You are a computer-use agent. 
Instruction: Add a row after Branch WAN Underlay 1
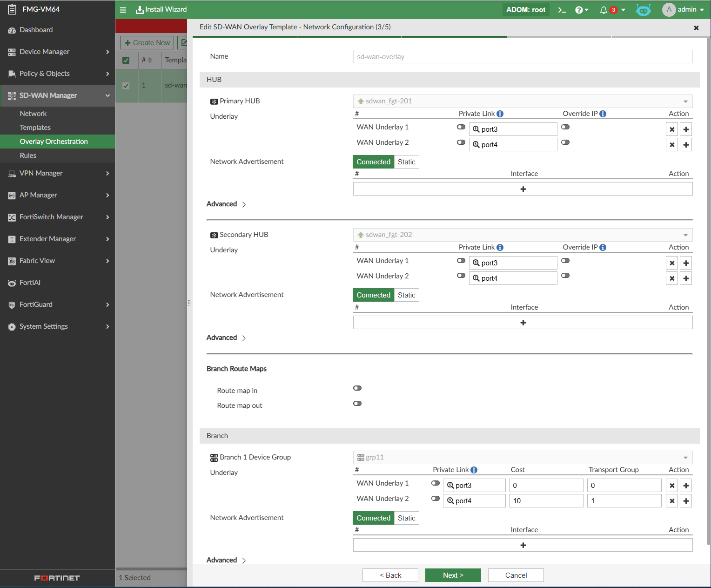click(x=686, y=486)
